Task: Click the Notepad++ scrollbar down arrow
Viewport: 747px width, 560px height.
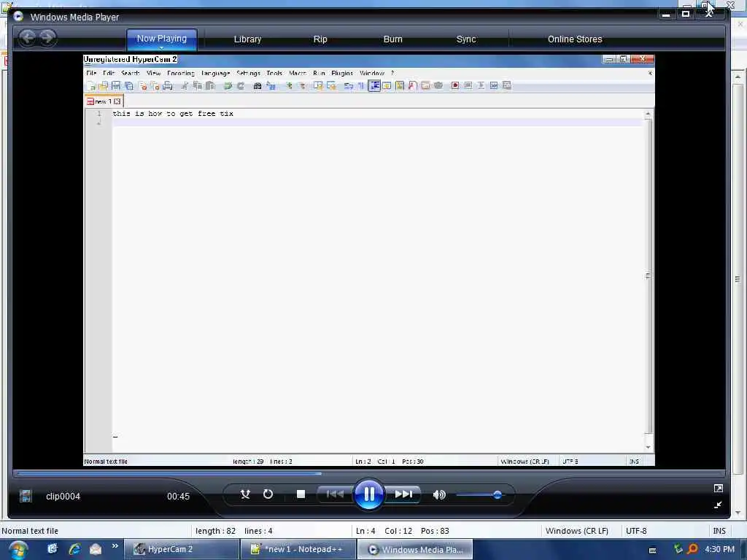Action: pyautogui.click(x=738, y=513)
